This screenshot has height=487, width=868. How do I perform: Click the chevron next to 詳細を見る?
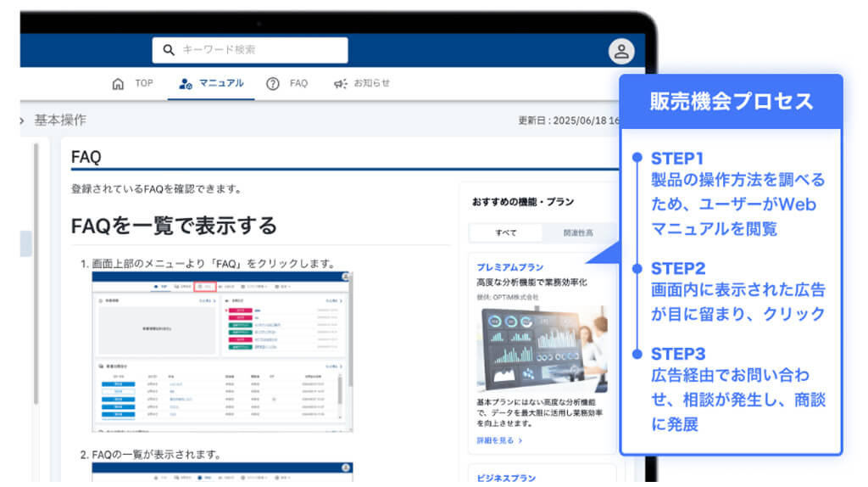520,440
